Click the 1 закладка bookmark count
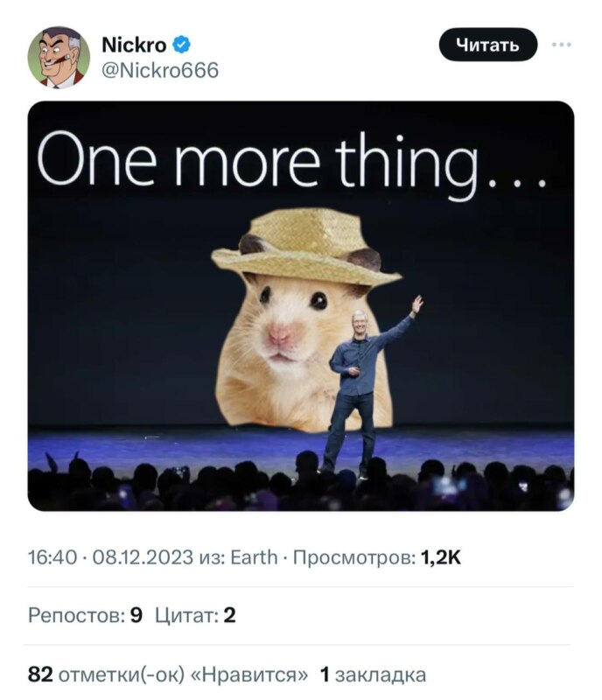Image resolution: width=602 pixels, height=700 pixels. coord(373,675)
